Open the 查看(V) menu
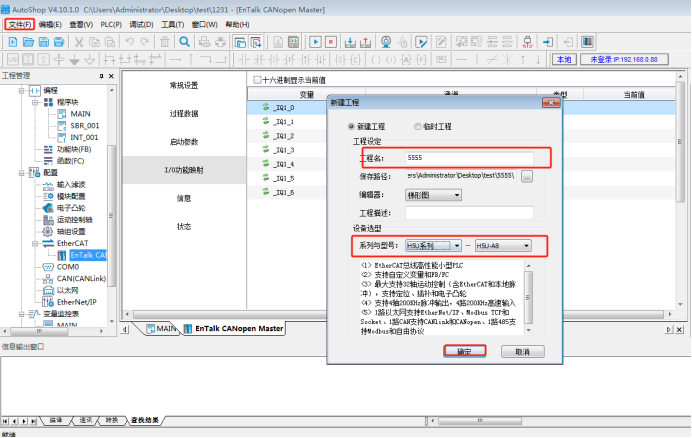Viewport: 692px width, 438px height. pos(81,24)
